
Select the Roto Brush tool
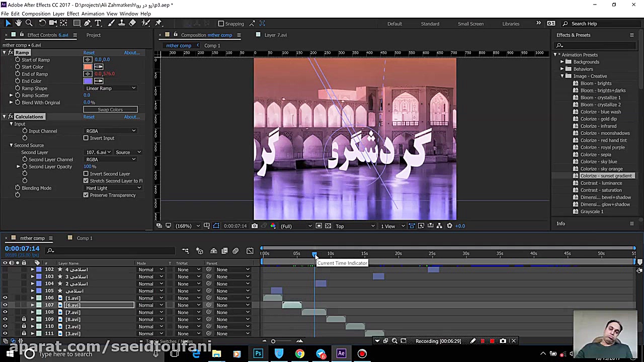point(145,23)
